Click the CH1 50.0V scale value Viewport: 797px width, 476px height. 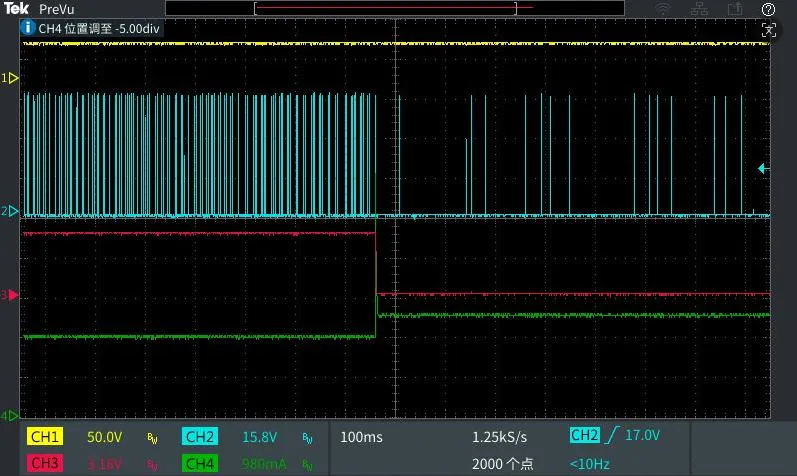click(104, 437)
